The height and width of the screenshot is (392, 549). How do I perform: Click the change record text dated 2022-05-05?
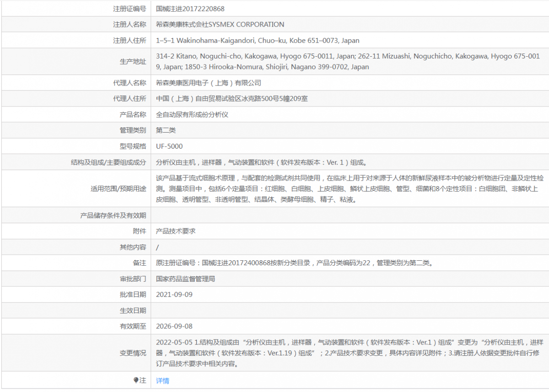coord(350,353)
